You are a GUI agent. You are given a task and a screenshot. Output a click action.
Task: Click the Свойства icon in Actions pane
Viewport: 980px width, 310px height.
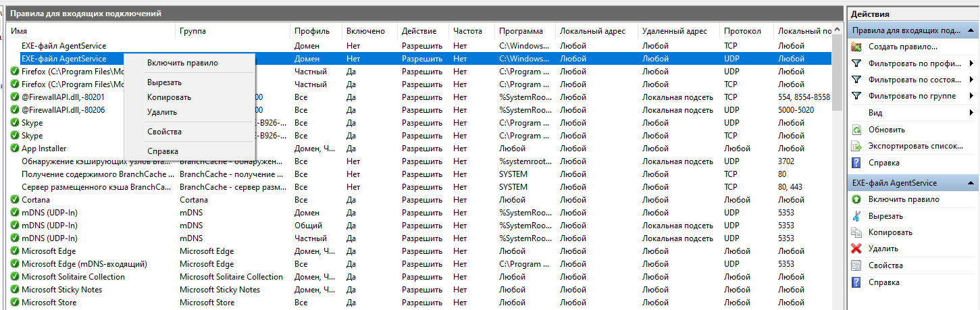[856, 265]
